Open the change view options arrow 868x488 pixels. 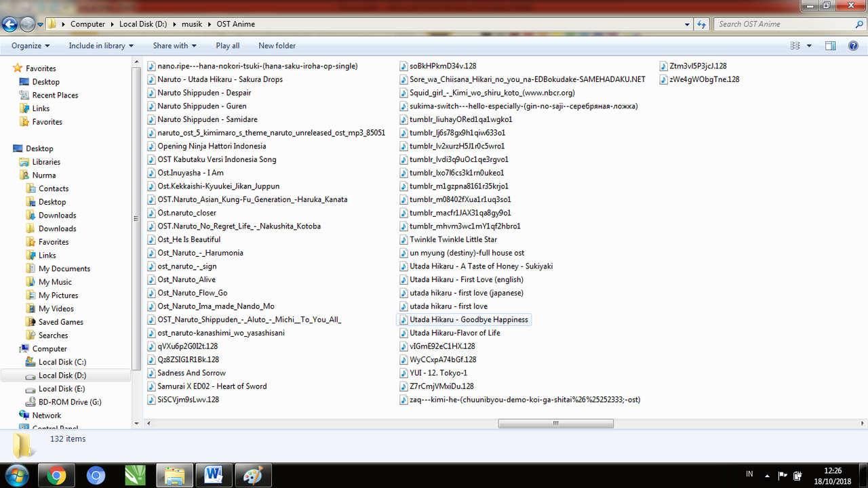809,45
